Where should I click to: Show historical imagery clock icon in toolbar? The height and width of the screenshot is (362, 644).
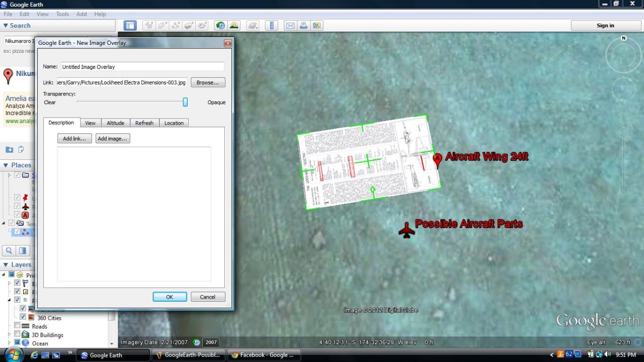pos(220,26)
